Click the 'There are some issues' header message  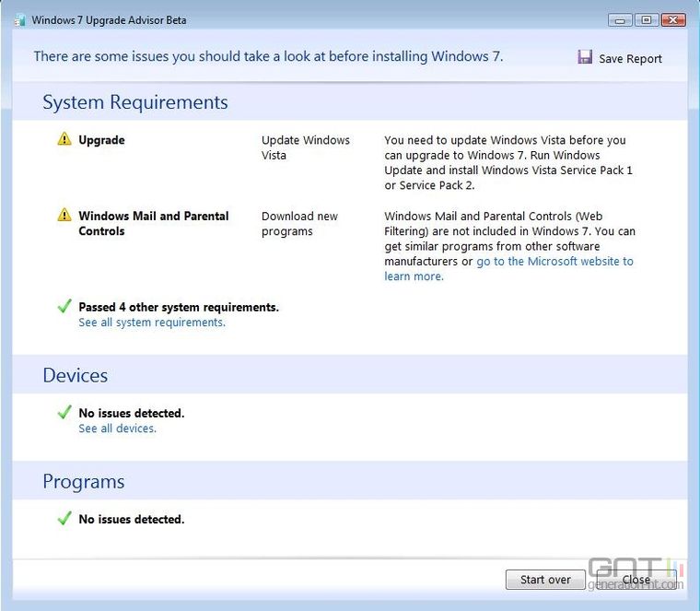tap(268, 56)
